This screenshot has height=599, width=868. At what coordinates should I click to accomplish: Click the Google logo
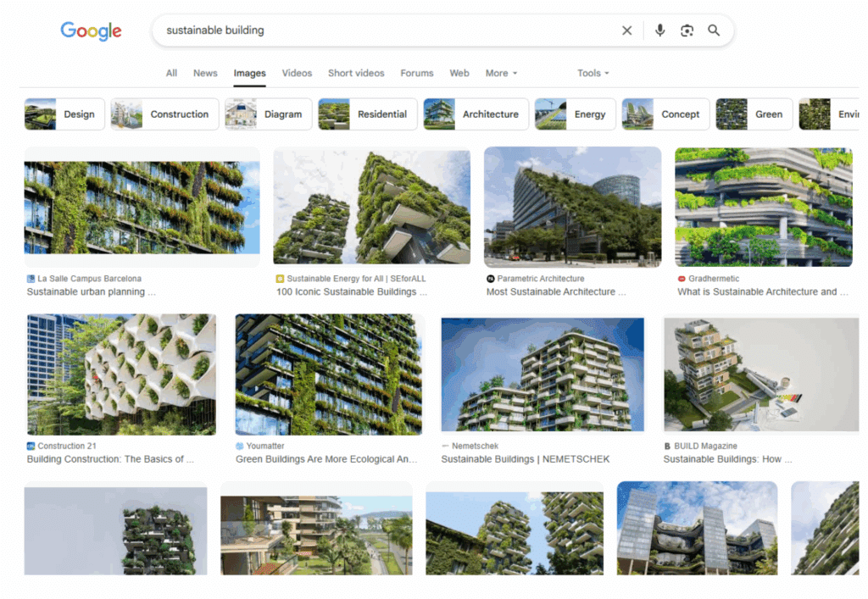point(91,31)
